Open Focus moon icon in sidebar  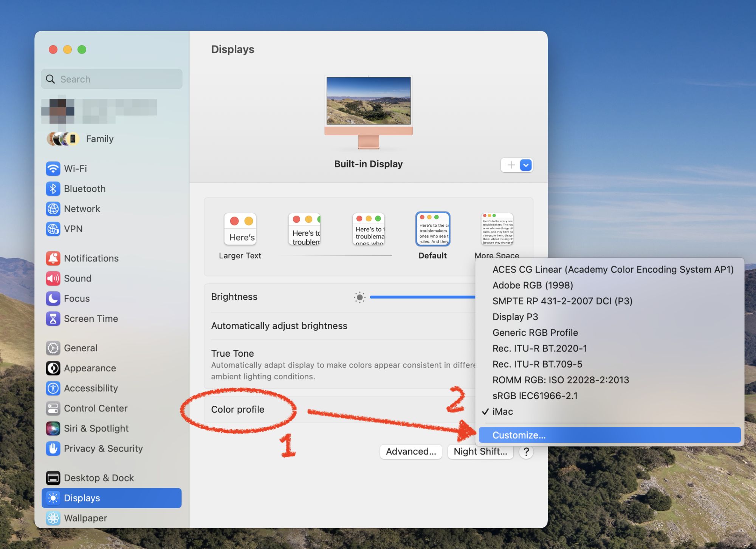53,298
